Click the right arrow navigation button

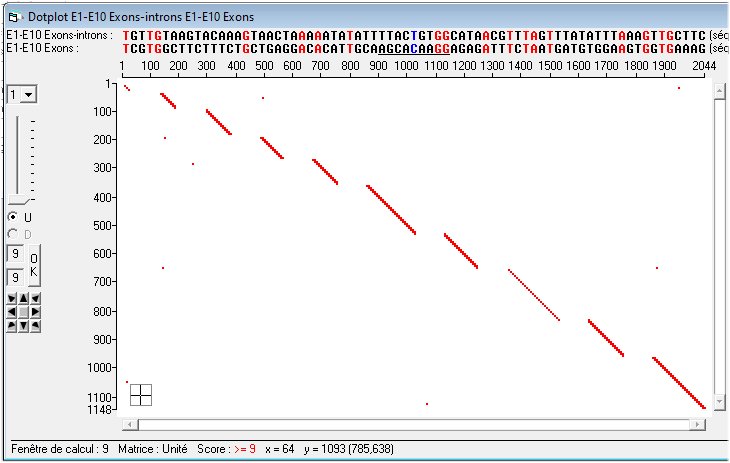click(x=35, y=312)
